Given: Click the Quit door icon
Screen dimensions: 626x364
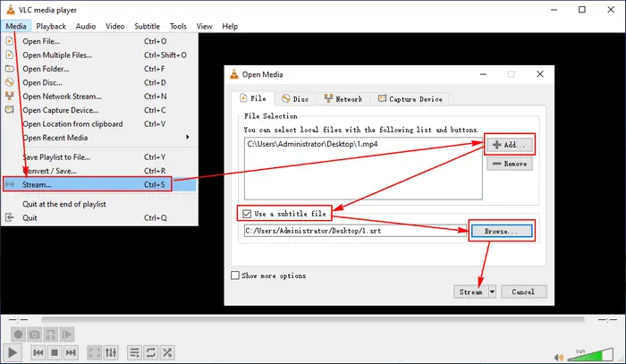Looking at the screenshot, I should (x=9, y=217).
